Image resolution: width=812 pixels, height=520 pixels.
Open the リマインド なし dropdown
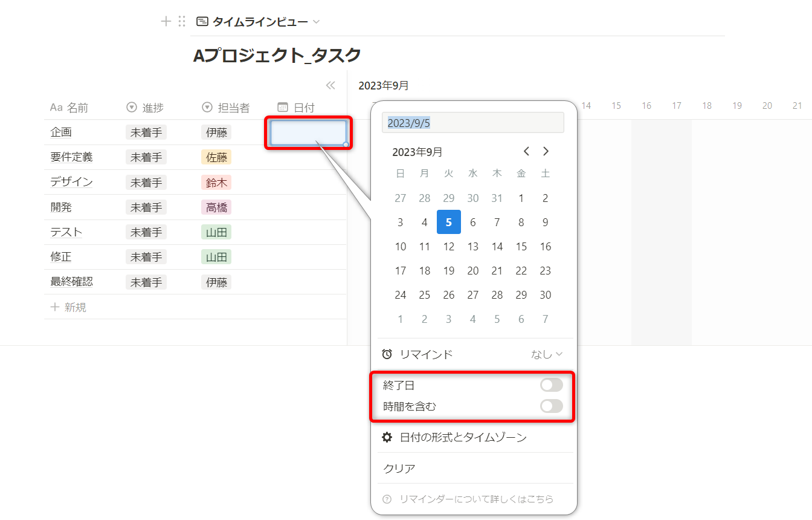click(547, 354)
